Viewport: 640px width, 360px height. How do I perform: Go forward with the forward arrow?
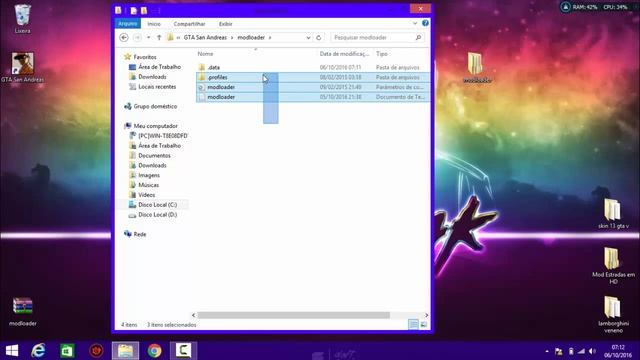pyautogui.click(x=138, y=38)
